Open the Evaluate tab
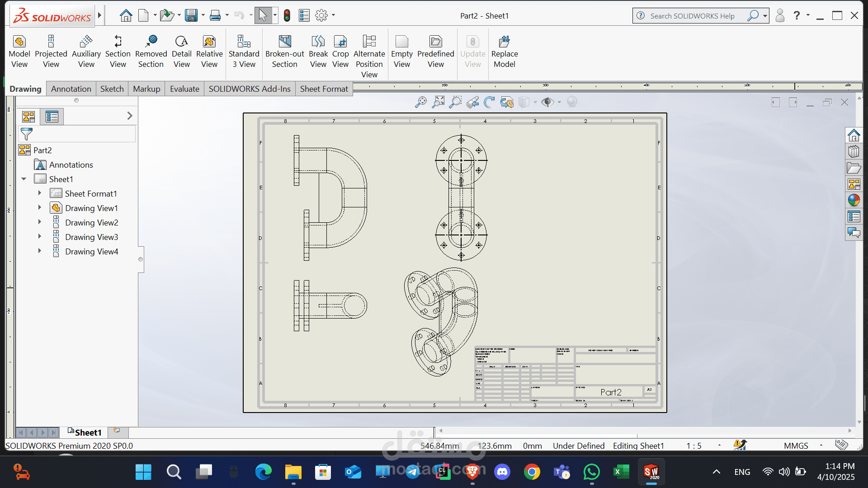Viewport: 868px width, 488px height. tap(184, 89)
